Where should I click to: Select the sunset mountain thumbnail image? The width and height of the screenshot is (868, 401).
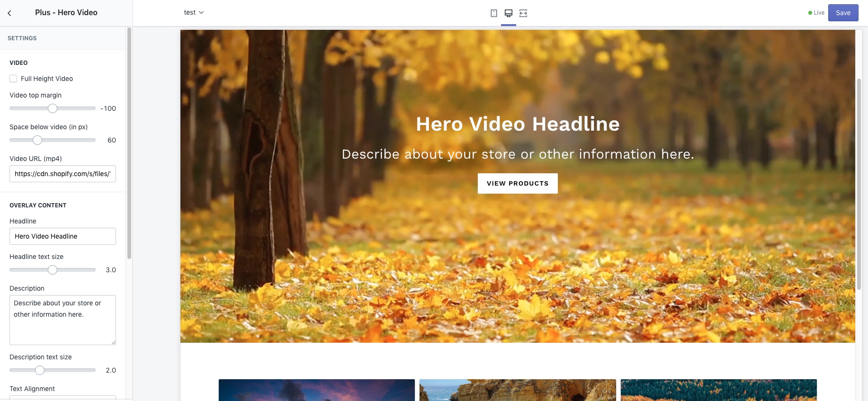coord(317,390)
